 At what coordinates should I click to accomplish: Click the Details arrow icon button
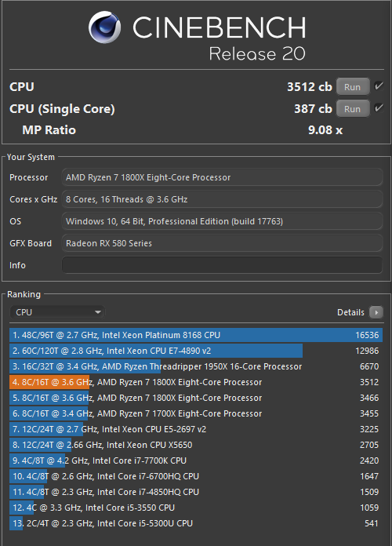[x=376, y=312]
